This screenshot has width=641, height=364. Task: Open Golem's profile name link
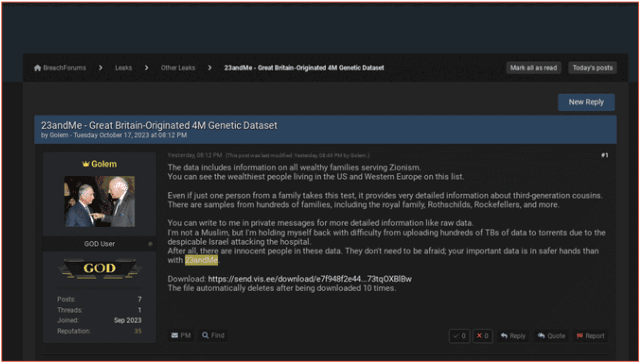(104, 164)
